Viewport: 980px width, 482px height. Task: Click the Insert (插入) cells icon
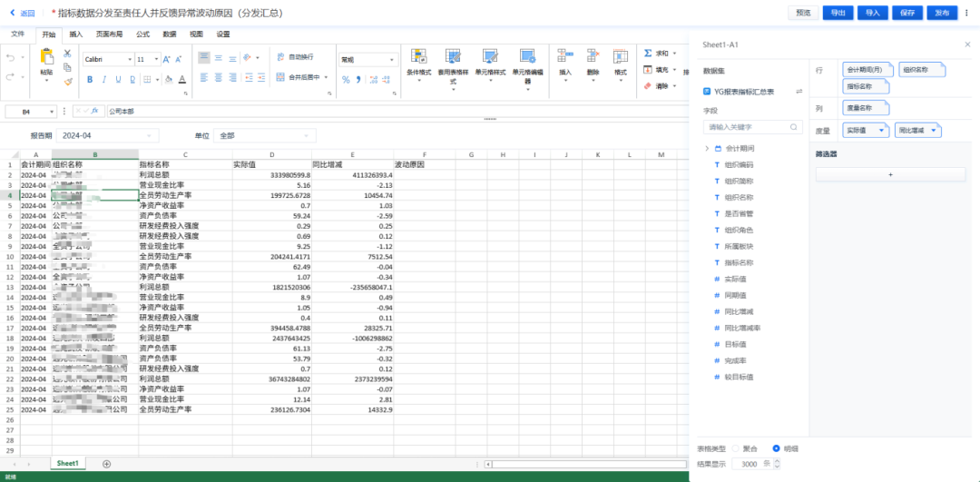pos(565,58)
